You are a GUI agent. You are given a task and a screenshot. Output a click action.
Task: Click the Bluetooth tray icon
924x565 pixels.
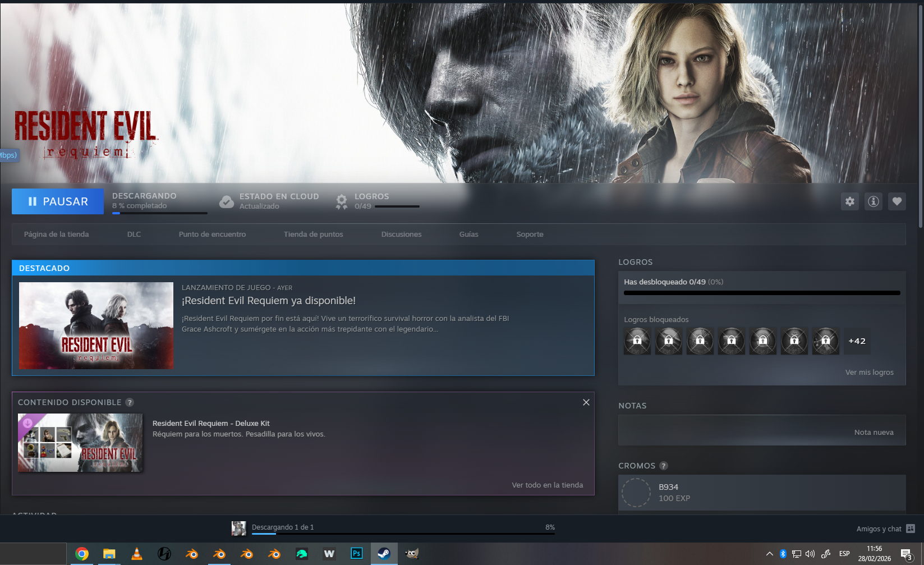pyautogui.click(x=783, y=554)
